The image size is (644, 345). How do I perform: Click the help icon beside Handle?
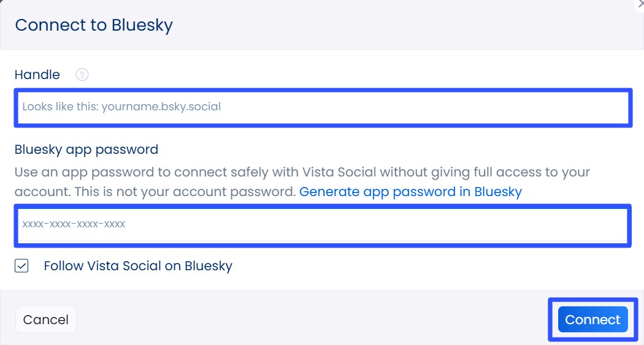click(x=82, y=75)
